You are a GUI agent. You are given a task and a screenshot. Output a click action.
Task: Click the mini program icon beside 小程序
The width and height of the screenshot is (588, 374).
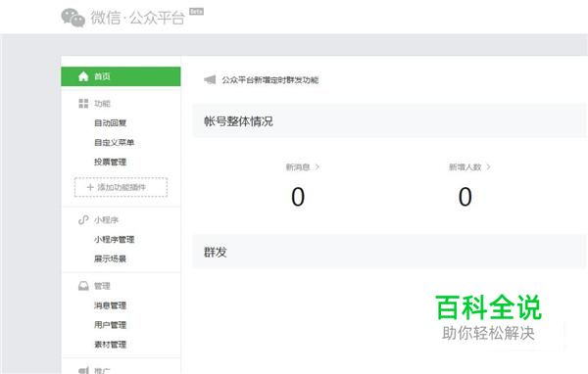(x=83, y=220)
